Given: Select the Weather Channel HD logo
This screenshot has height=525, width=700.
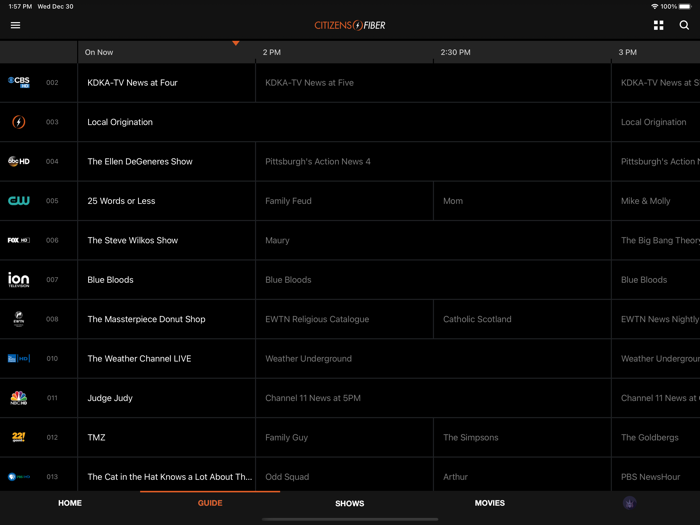Looking at the screenshot, I should click(x=19, y=358).
